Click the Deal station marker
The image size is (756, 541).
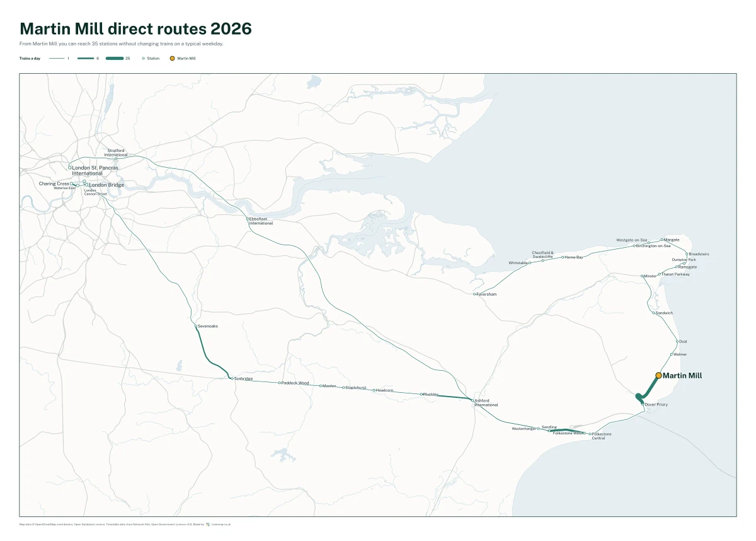pos(677,342)
